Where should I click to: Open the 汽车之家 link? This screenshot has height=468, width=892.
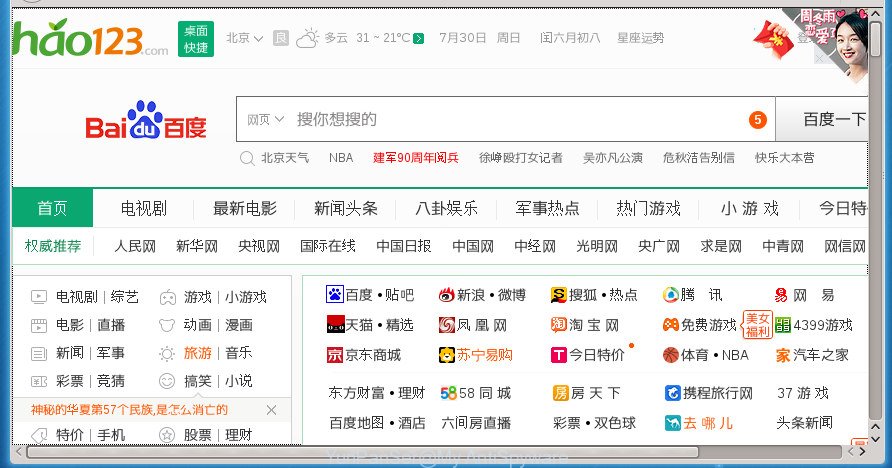[x=820, y=355]
